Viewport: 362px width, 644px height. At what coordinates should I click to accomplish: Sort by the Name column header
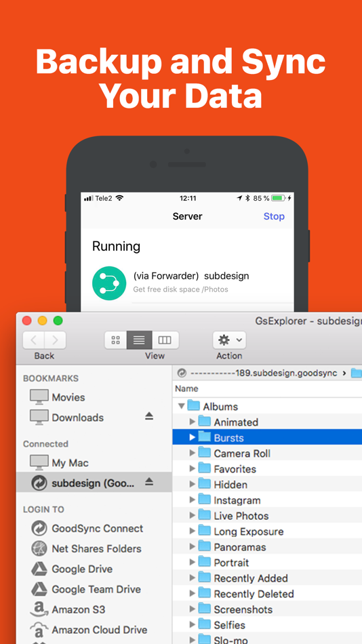pyautogui.click(x=186, y=388)
